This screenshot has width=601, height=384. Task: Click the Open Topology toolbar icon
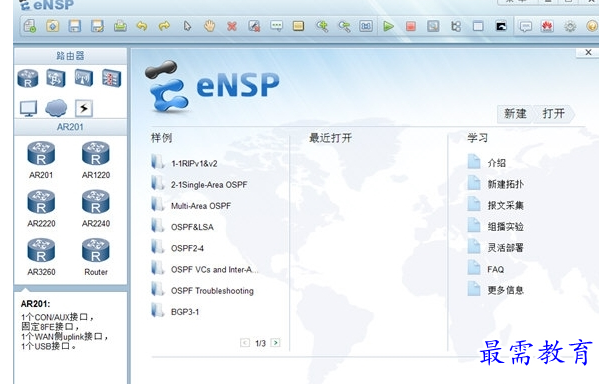click(53, 26)
